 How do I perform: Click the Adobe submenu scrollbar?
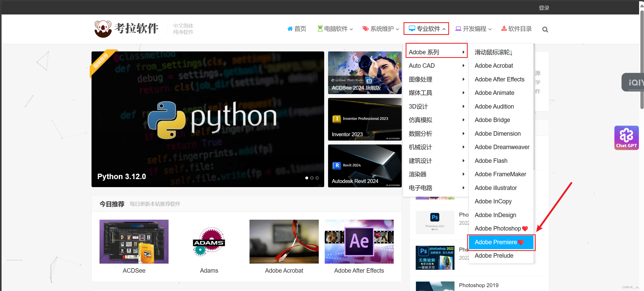(534, 107)
